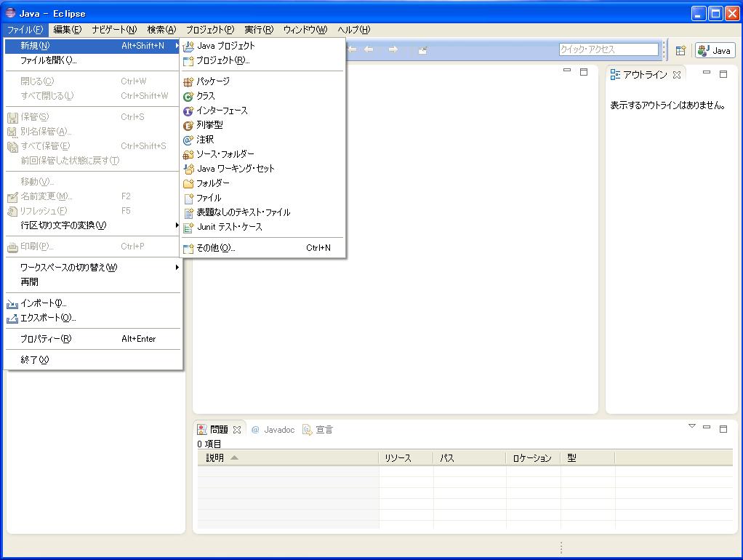The width and height of the screenshot is (743, 560).
Task: Open インポート(I)... dialog
Action: point(93,303)
